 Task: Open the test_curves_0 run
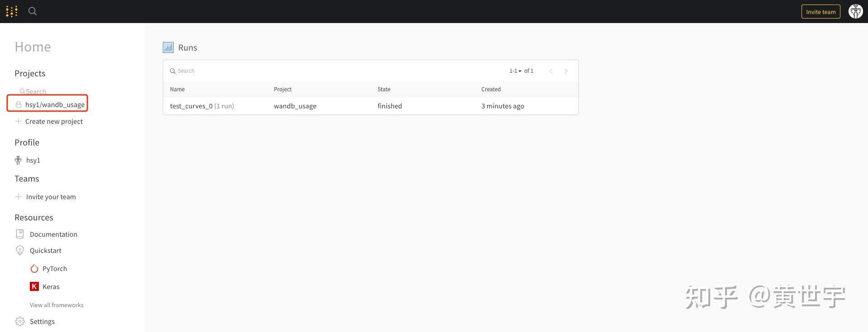tap(191, 106)
